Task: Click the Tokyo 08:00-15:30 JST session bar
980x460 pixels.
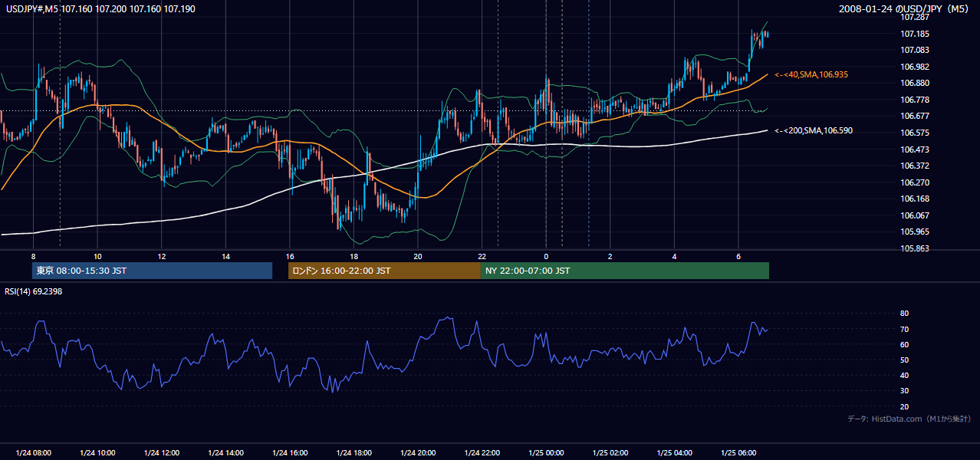Action: [153, 271]
